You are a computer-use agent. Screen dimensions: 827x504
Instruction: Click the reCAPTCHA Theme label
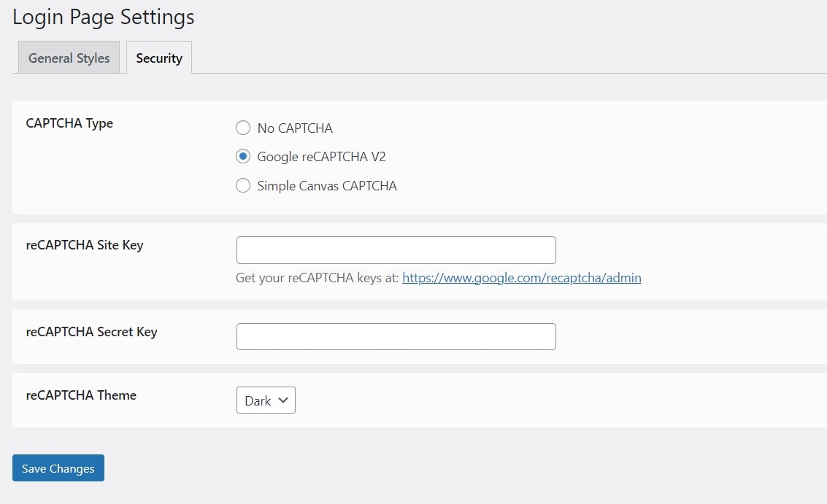click(x=81, y=395)
